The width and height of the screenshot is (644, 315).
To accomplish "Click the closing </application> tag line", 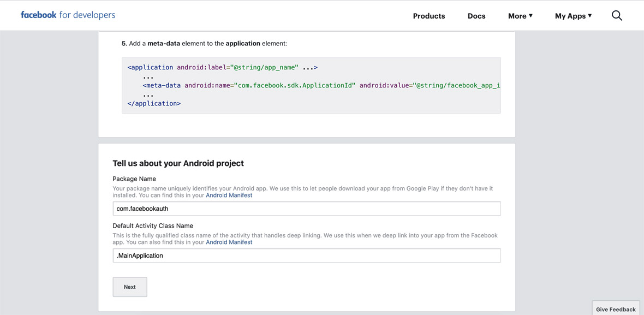I will (x=154, y=104).
